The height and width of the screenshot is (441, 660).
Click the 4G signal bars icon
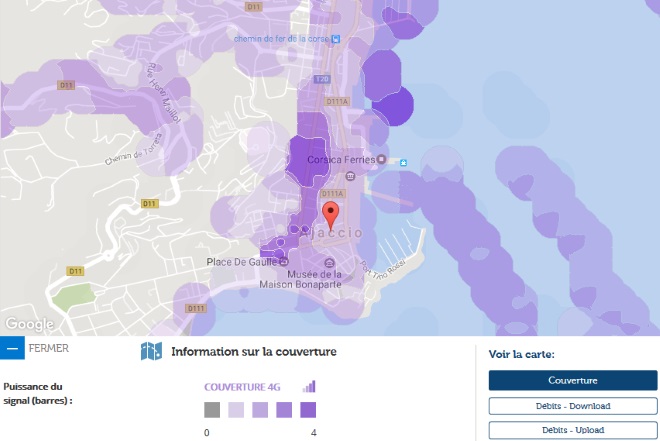coord(309,386)
